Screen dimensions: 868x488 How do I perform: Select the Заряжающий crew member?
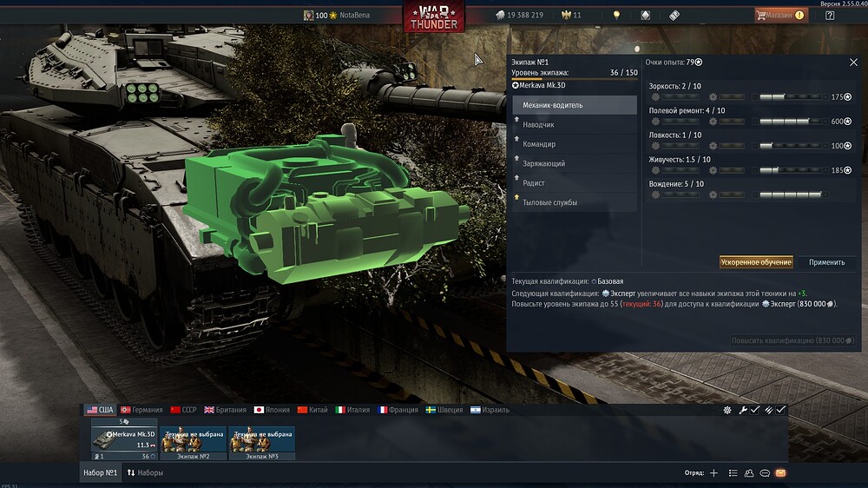(574, 163)
